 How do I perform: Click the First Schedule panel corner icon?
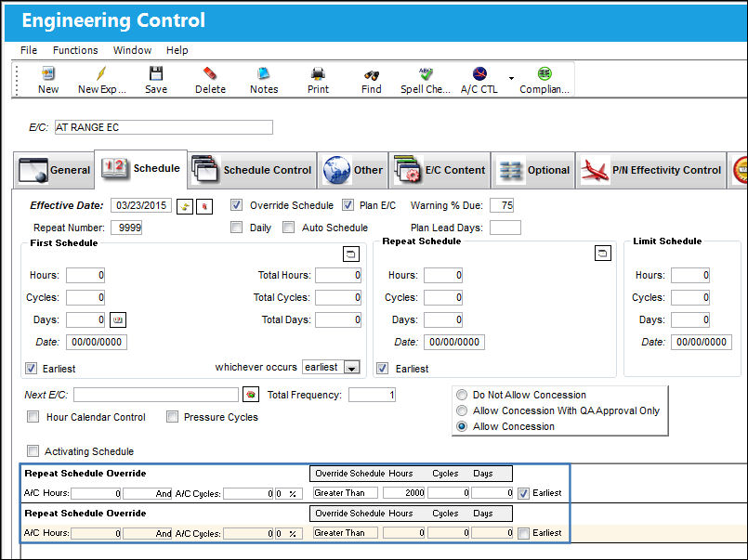[x=351, y=254]
